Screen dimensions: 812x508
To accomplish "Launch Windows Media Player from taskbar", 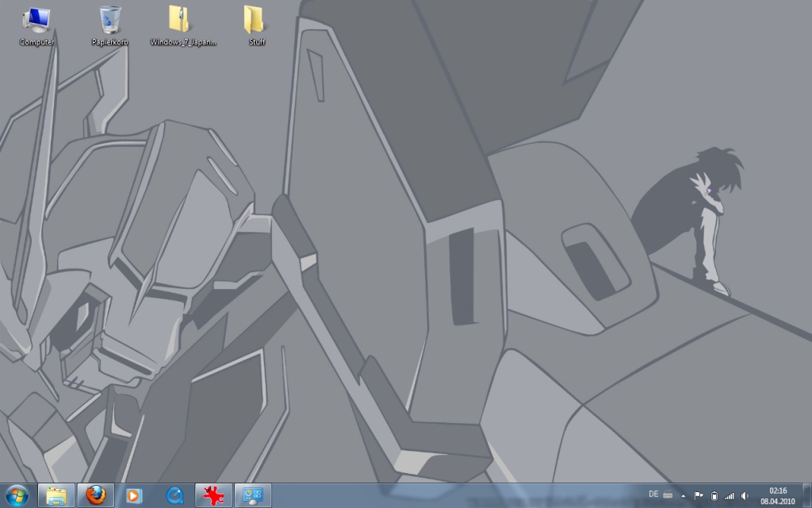I will pos(135,496).
